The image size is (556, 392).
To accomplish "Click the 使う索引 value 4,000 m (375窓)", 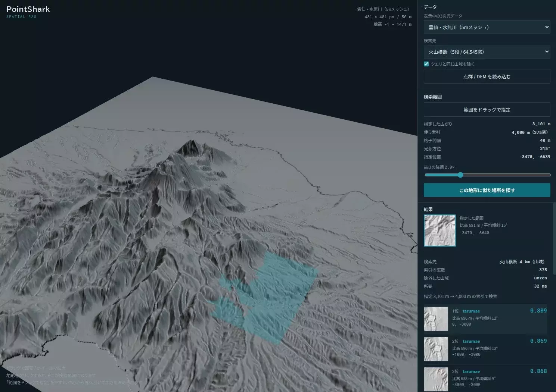I will (x=531, y=132).
